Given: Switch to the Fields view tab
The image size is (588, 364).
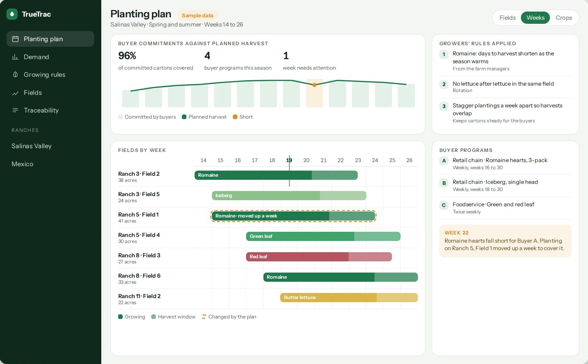Looking at the screenshot, I should click(507, 18).
